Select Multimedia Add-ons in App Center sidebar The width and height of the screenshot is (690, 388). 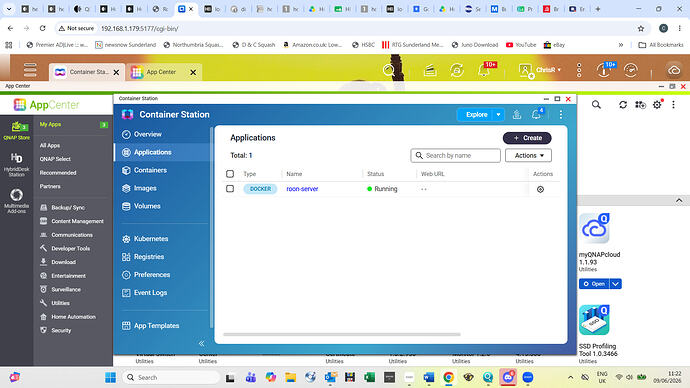point(17,201)
